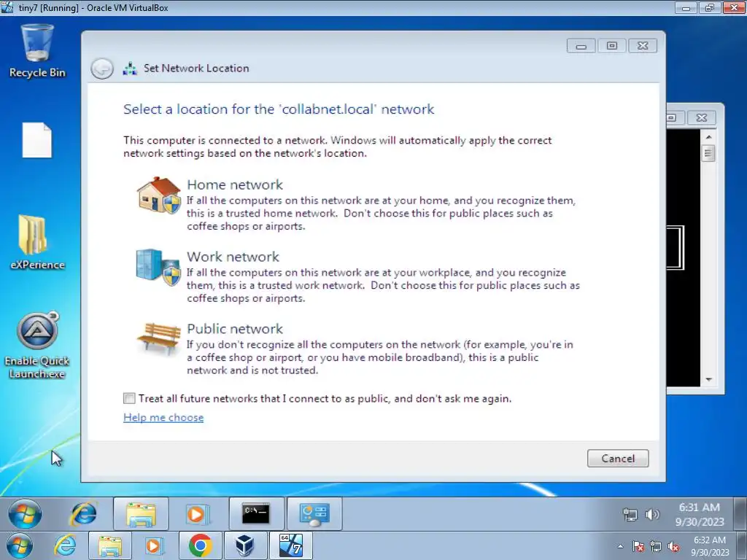747x560 pixels.
Task: Open Google Chrome on host taskbar
Action: pos(200,546)
